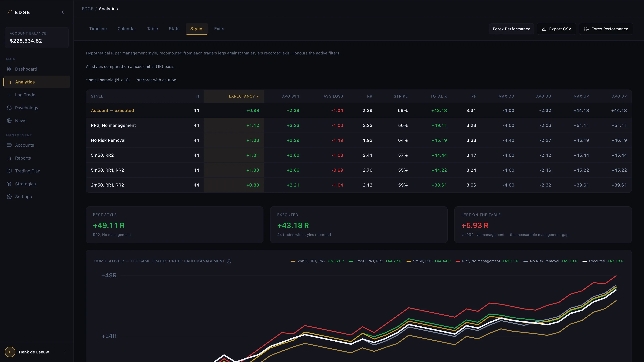Click the Settings gear icon
The image size is (644, 362).
(x=9, y=197)
